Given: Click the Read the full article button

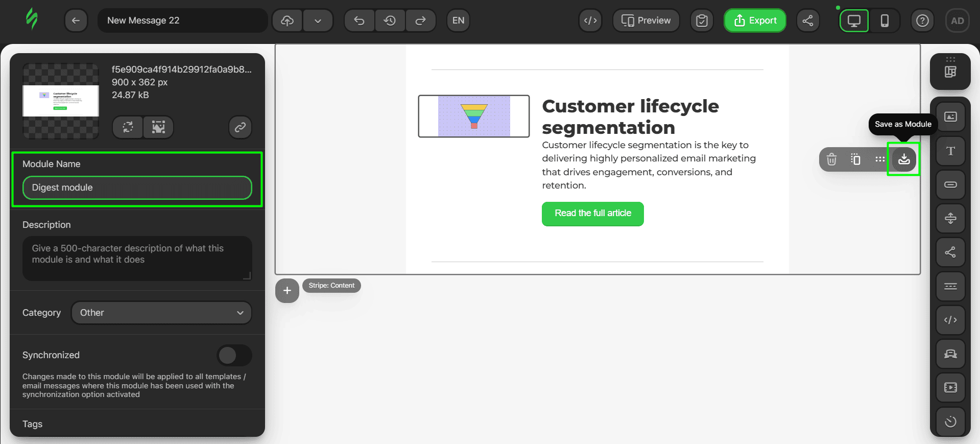Looking at the screenshot, I should (592, 214).
